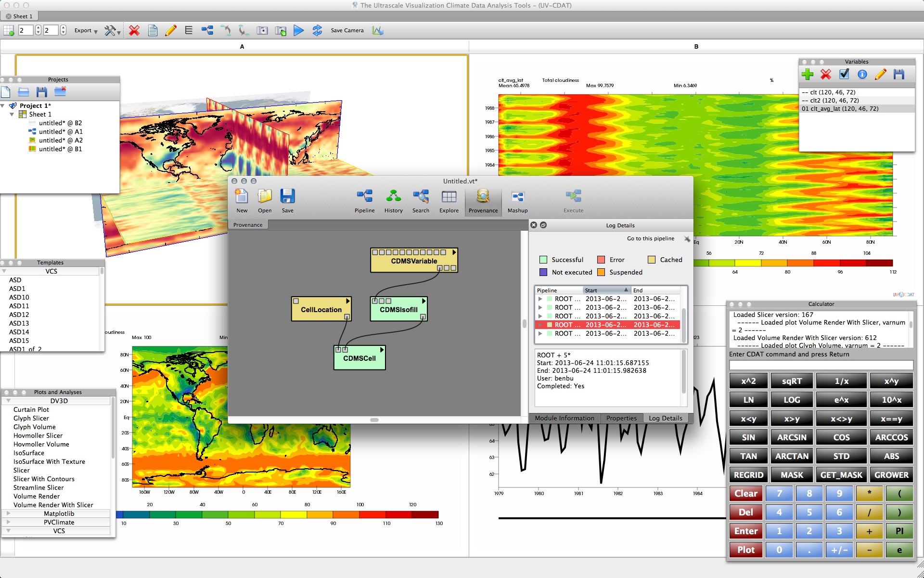Expand the red ROOT log row

point(540,325)
